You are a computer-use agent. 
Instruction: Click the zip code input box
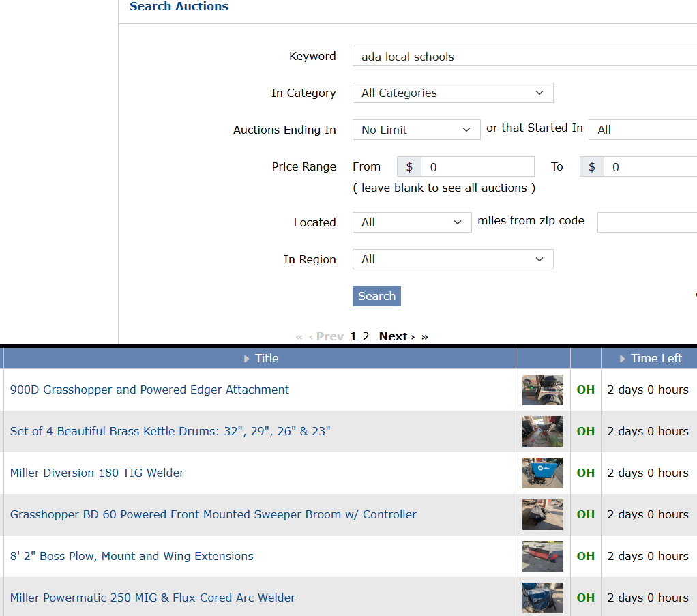tap(647, 222)
